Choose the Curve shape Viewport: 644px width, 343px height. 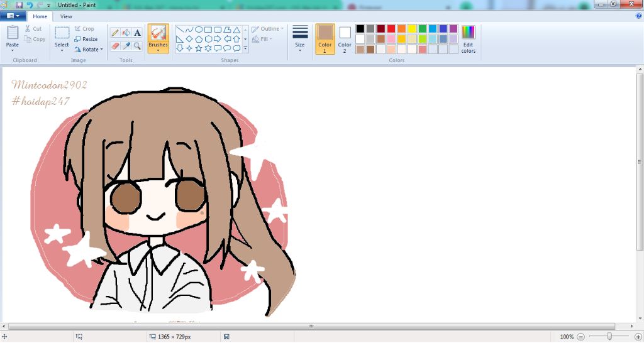pyautogui.click(x=189, y=30)
